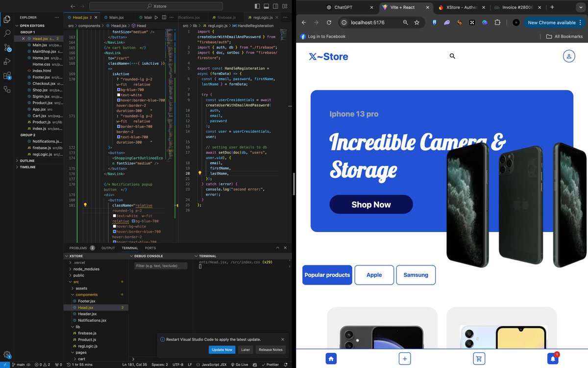
Task: Open the Chrome extensions puzzle icon
Action: (497, 23)
